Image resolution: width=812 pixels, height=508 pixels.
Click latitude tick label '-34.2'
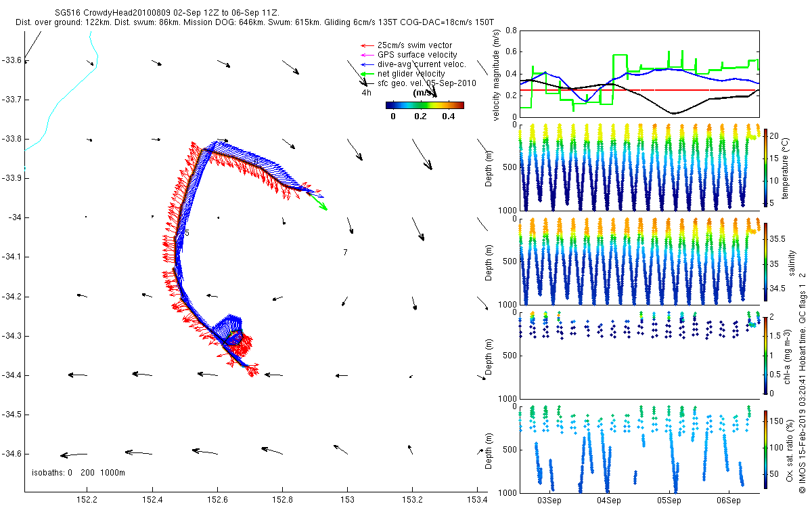pos(12,296)
